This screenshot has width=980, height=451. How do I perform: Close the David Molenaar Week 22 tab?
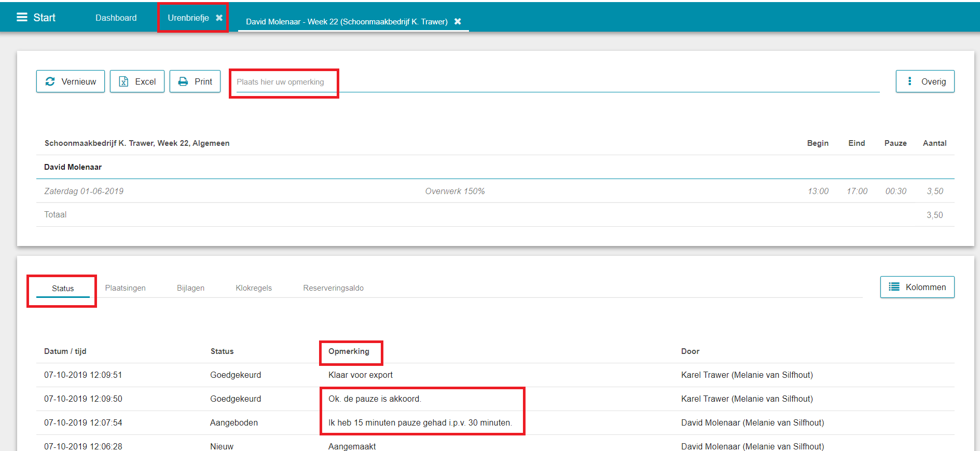coord(458,21)
